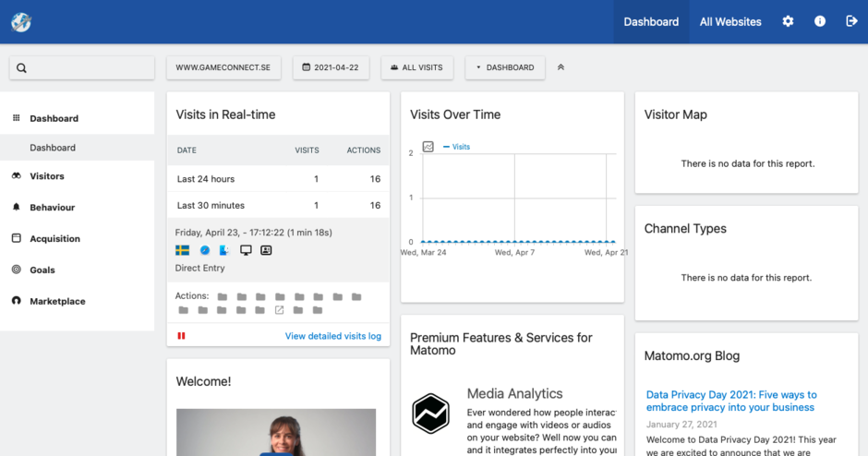Click the chart type icon in graph
Viewport: 868px width, 456px height.
point(428,147)
